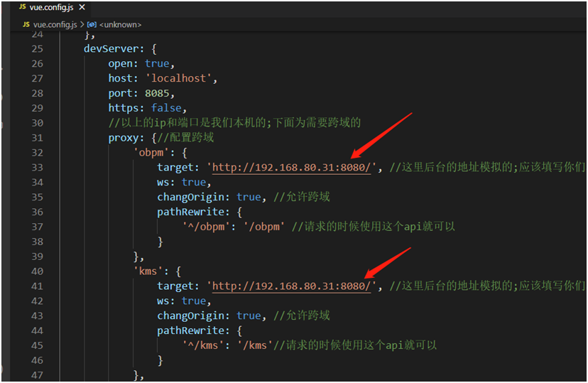Close the vue.config.js tab
The image size is (588, 383).
tap(82, 7)
